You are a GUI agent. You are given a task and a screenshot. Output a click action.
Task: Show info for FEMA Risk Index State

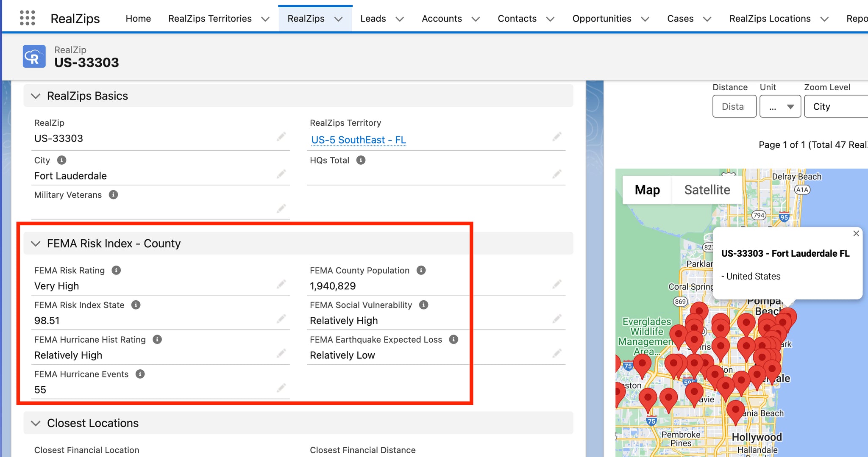136,305
